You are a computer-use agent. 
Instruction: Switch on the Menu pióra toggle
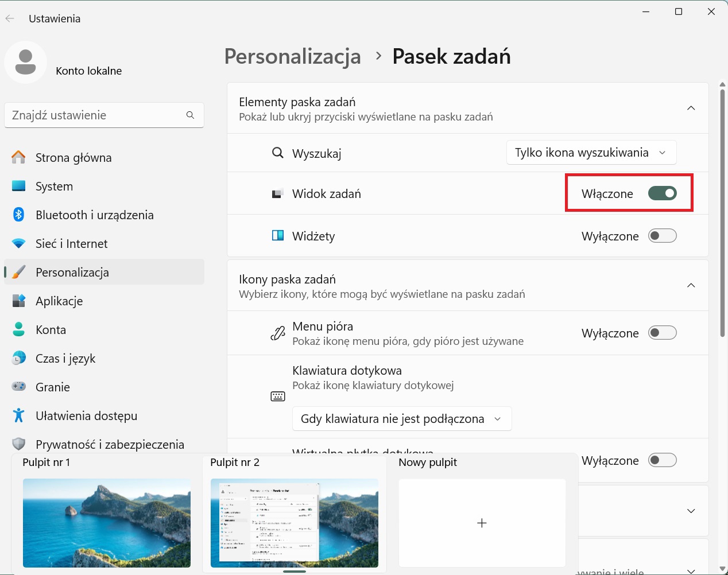(x=663, y=333)
